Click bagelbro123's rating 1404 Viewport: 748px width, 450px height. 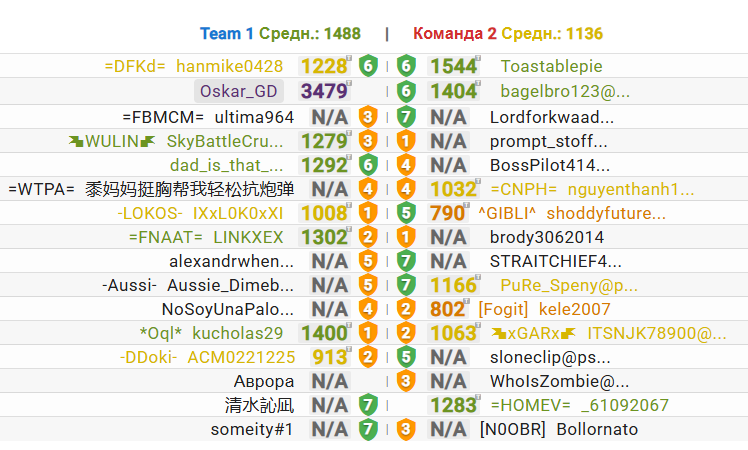[454, 91]
